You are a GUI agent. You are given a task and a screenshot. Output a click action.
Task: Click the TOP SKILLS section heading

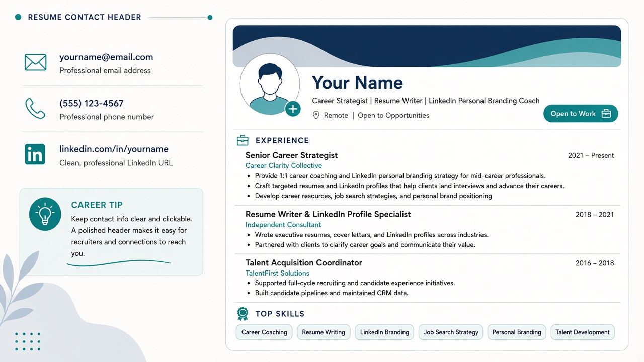pos(280,314)
